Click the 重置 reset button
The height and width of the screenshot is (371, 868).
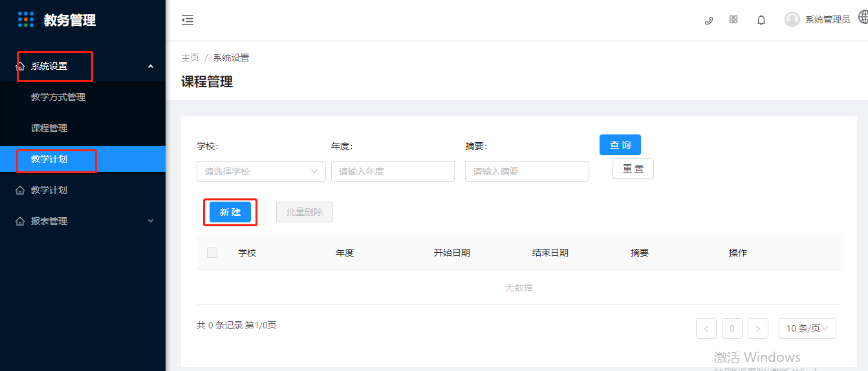point(633,169)
